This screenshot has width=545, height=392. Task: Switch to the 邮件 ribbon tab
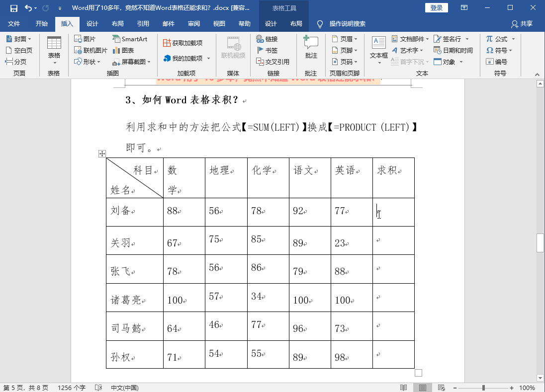[168, 23]
